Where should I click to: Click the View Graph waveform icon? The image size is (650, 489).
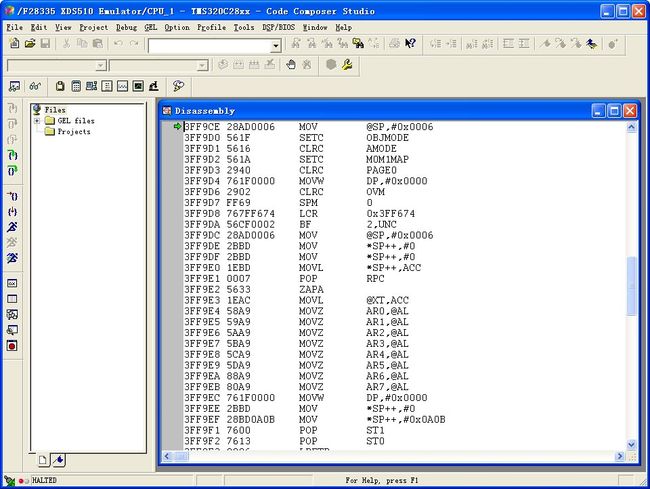pyautogui.click(x=122, y=86)
